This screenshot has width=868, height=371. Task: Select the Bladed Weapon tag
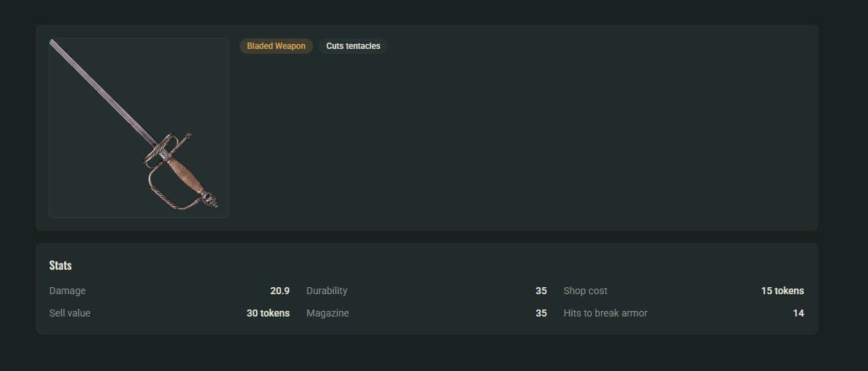pos(276,46)
